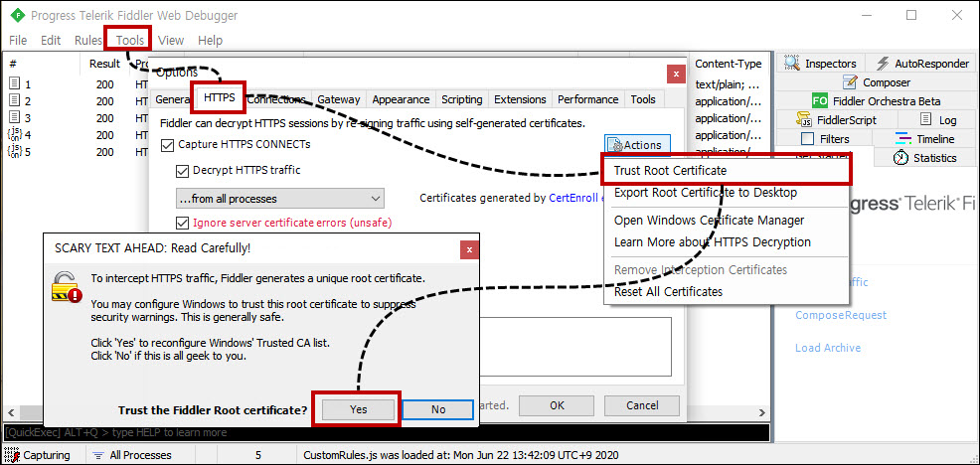This screenshot has width=980, height=465.
Task: Click the padlock warning icon in dialog
Action: coord(67,285)
